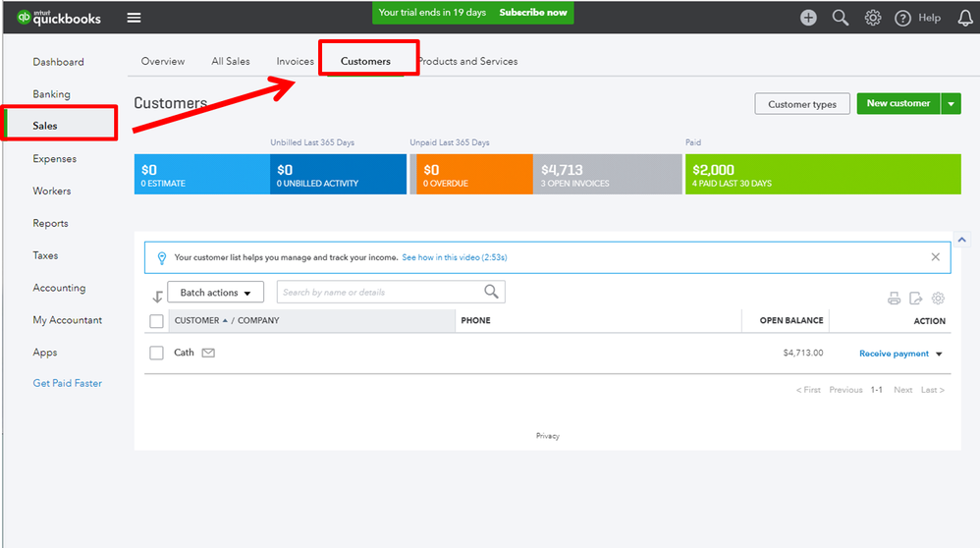Viewport: 980px width, 548px height.
Task: Filter by $2,000 Paid green bar
Action: [x=823, y=175]
